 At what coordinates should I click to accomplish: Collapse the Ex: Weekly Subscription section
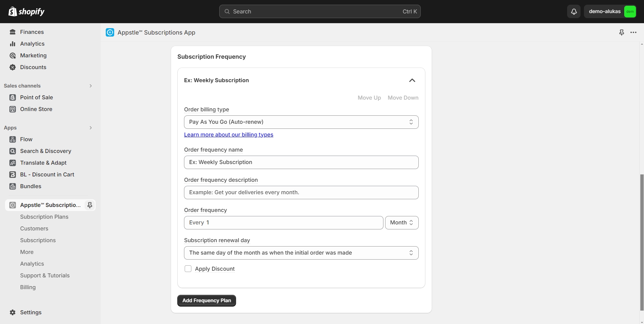pos(412,80)
